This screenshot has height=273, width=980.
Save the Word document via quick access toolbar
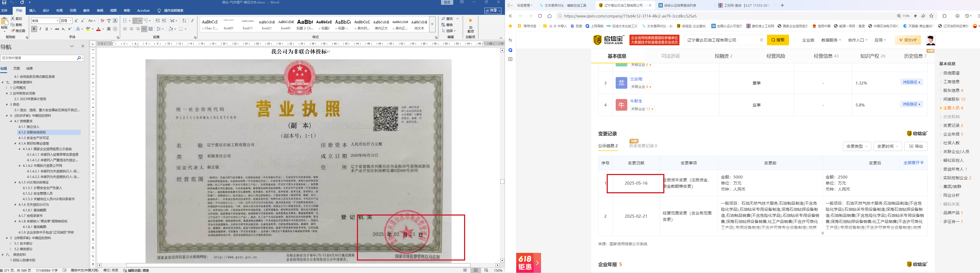tap(4, 3)
